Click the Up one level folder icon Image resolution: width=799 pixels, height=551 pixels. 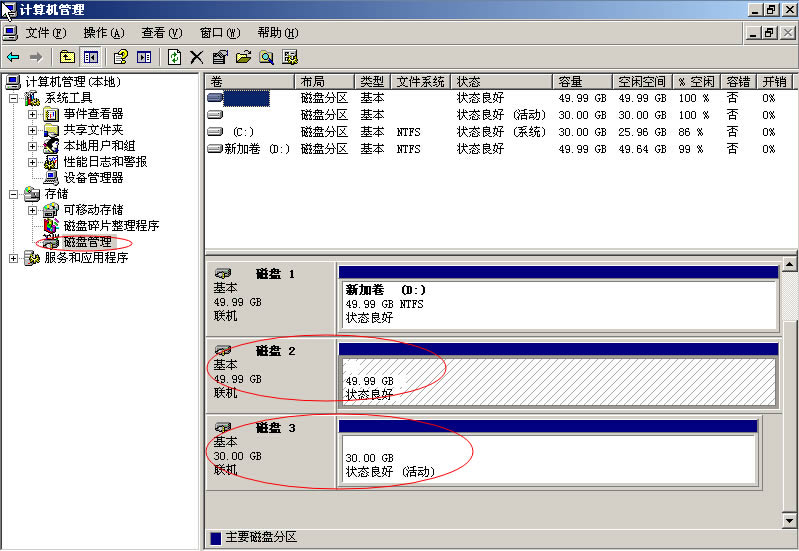click(67, 57)
